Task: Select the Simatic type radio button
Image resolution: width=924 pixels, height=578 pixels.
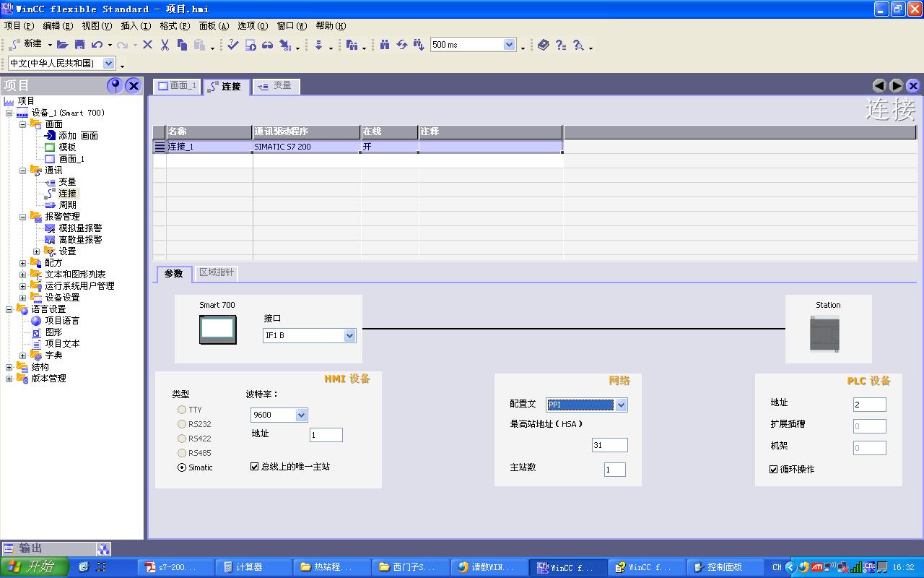Action: (x=182, y=467)
